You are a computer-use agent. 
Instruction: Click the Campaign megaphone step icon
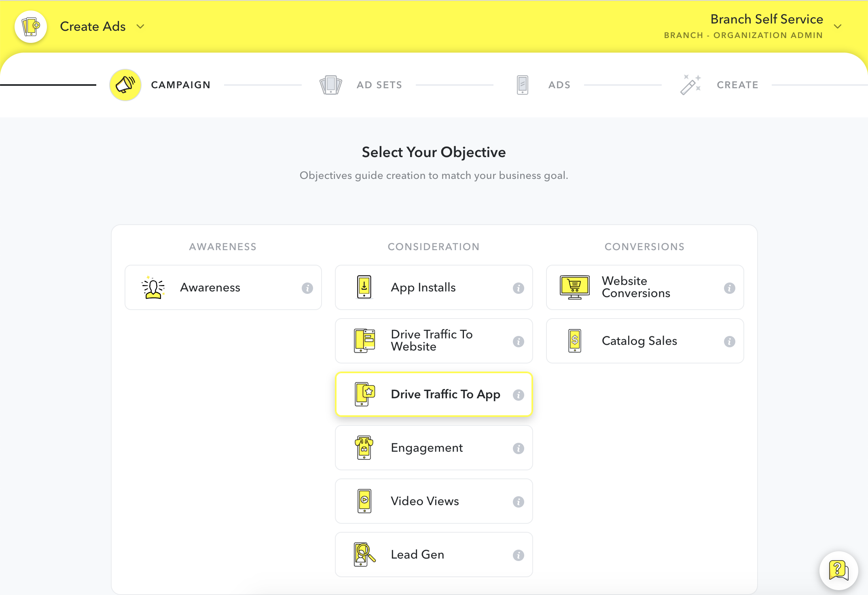tap(125, 85)
